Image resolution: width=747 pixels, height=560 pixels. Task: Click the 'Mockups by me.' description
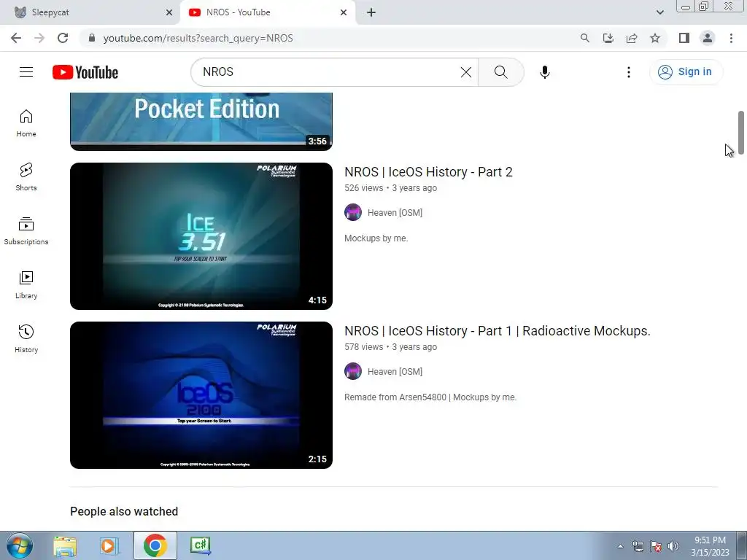(x=376, y=238)
